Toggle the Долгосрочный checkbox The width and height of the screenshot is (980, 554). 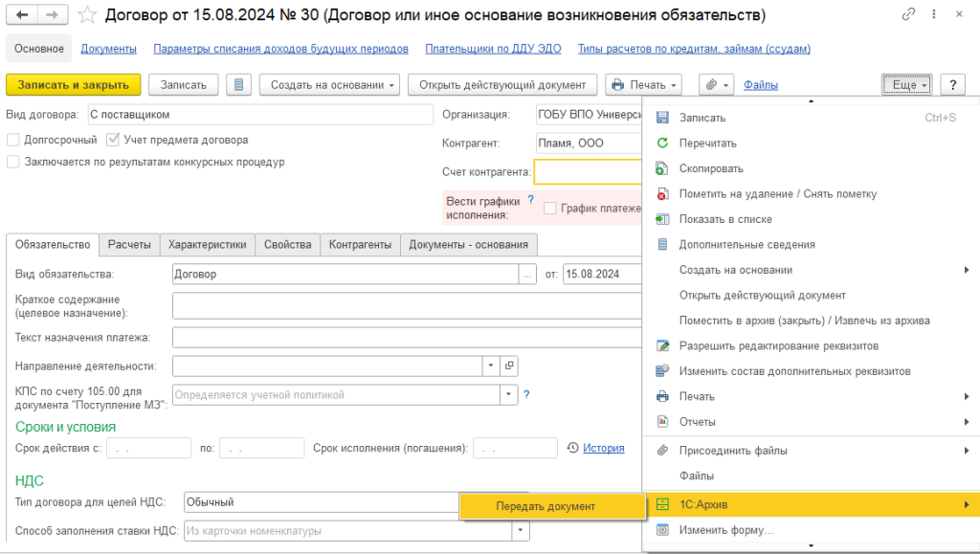click(13, 140)
